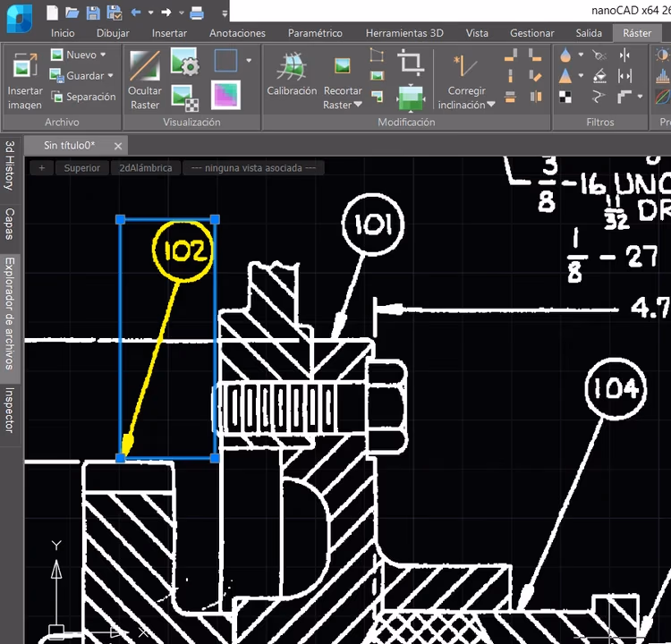This screenshot has height=644, width=671.
Task: Click the stacked horizontal bars alignment icon
Action: pyautogui.click(x=510, y=97)
